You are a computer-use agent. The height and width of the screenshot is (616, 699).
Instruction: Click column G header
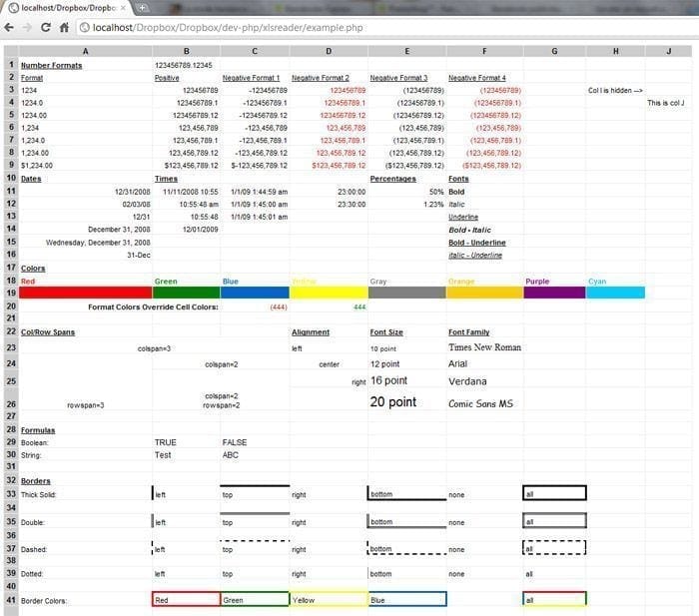tap(554, 51)
